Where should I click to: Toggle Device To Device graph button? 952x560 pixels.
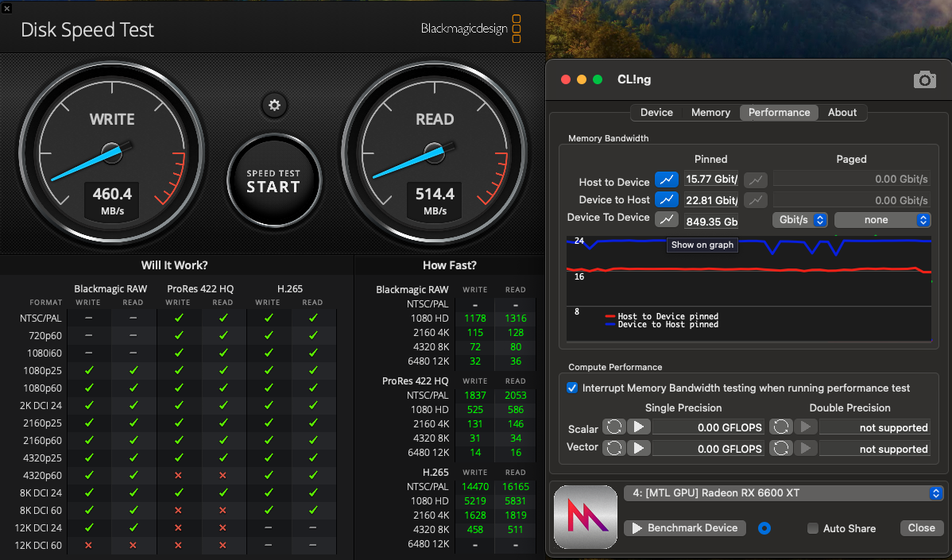666,220
